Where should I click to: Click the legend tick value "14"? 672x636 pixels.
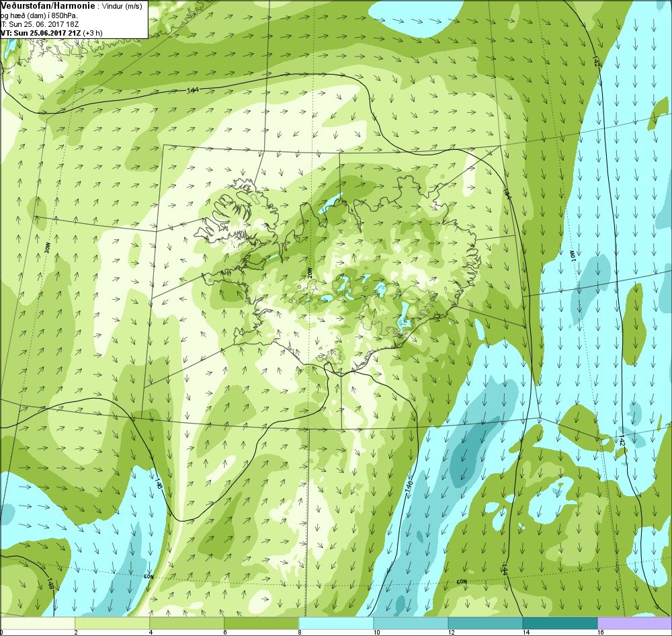coord(526,632)
